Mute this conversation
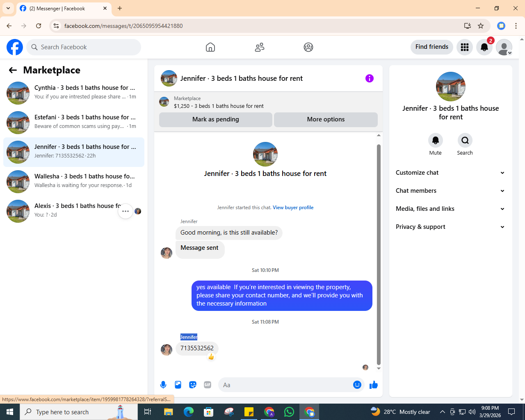 point(436,140)
